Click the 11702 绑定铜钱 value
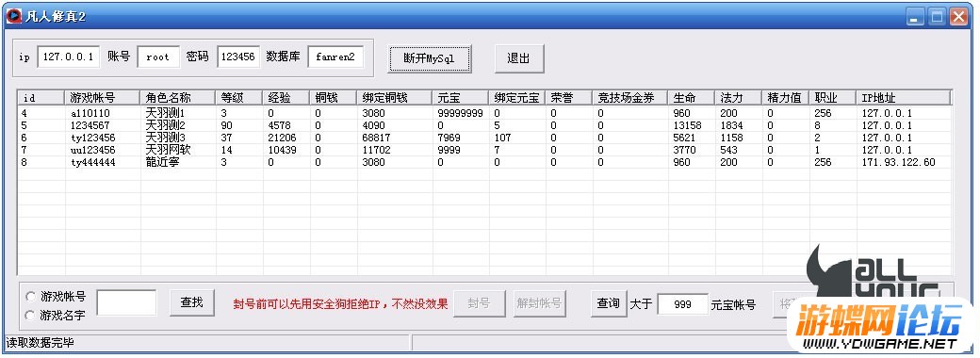This screenshot has width=980, height=358. pyautogui.click(x=376, y=150)
